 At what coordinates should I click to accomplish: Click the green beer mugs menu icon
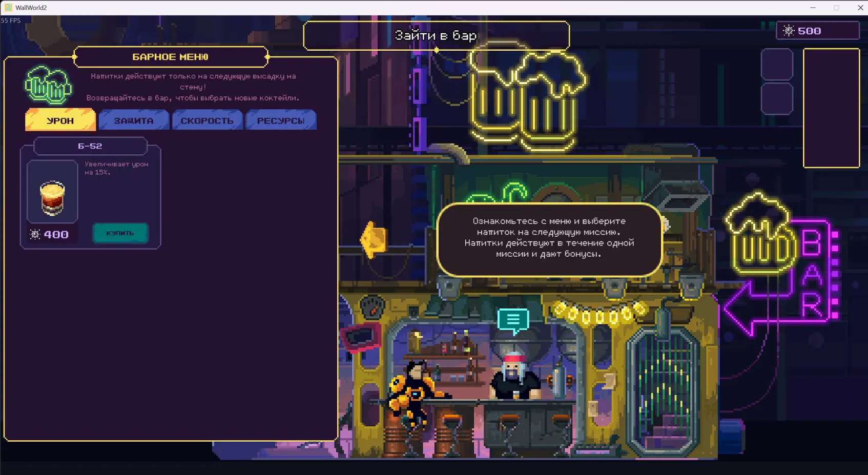[48, 85]
